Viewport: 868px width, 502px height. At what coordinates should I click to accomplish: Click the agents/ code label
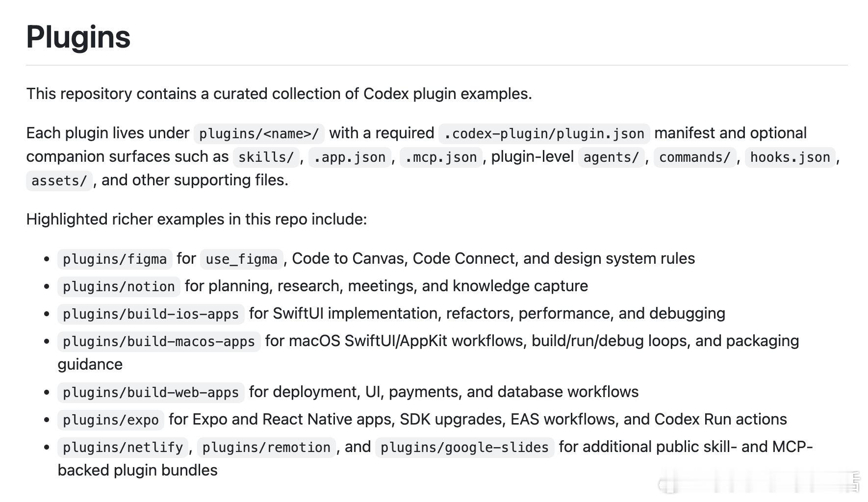[x=611, y=157]
